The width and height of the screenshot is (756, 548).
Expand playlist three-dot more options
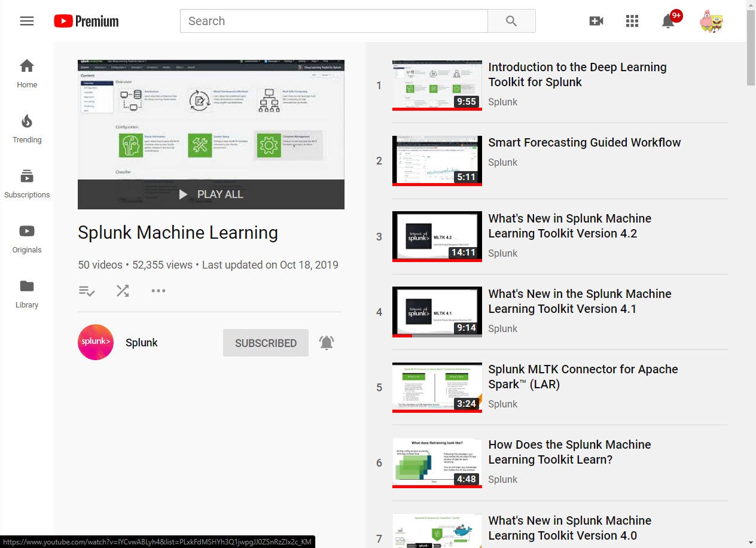pos(158,291)
